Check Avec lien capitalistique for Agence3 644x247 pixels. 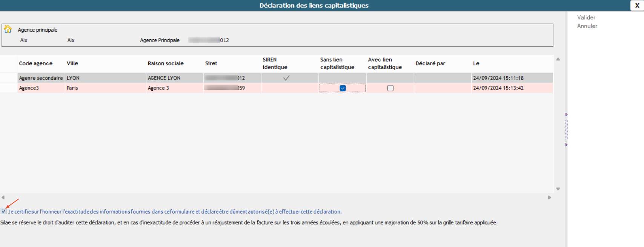390,88
